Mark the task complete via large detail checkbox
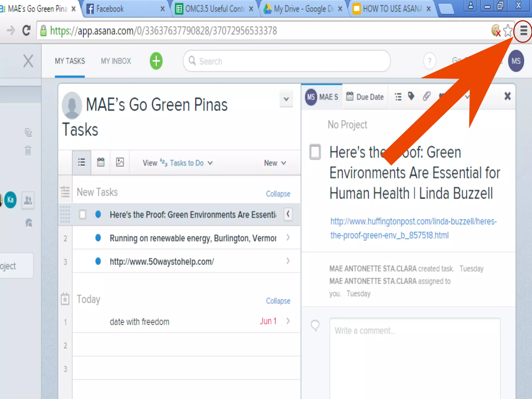 [315, 152]
